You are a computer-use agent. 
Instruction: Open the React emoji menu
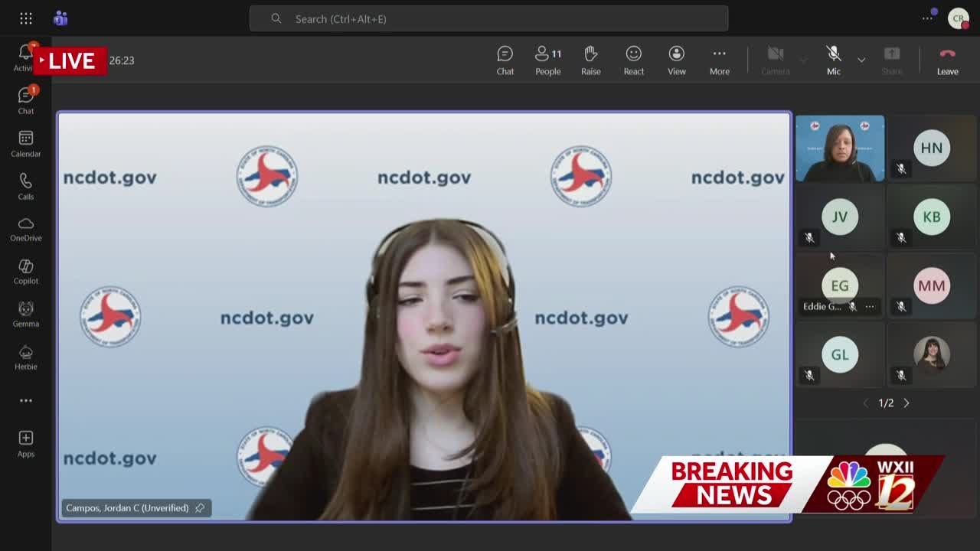point(634,60)
